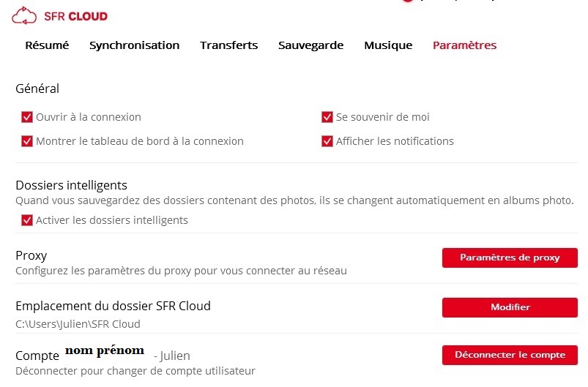Click Modifier to change folder location
Image resolution: width=588 pixels, height=387 pixels.
[x=510, y=307]
